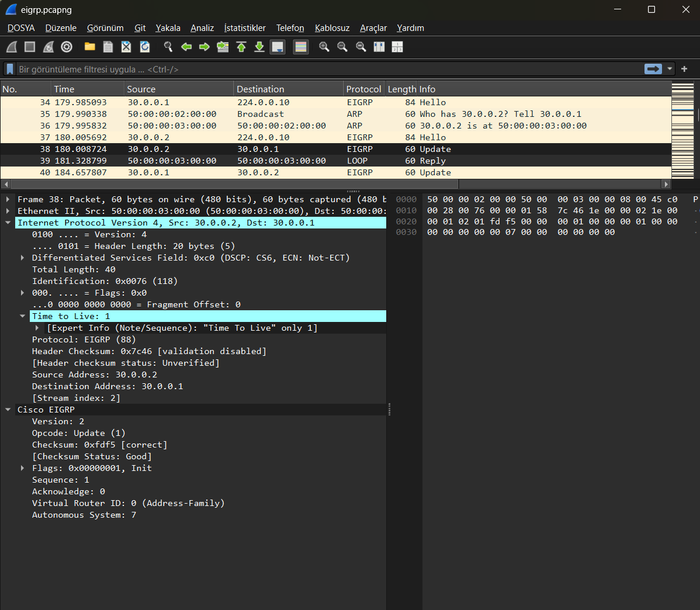Toggle packet list colorization
The height and width of the screenshot is (610, 700).
[x=301, y=47]
